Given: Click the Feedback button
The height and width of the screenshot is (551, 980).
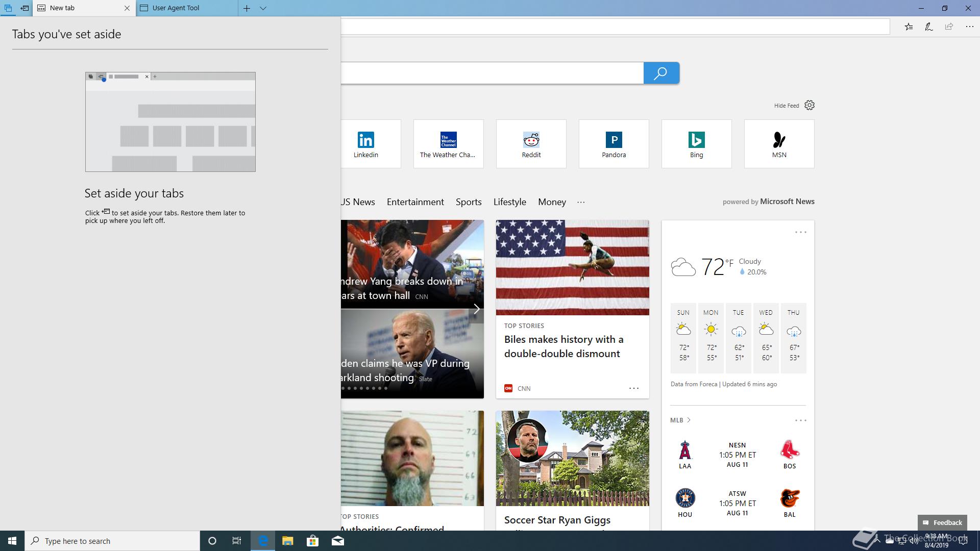Looking at the screenshot, I should (x=942, y=522).
